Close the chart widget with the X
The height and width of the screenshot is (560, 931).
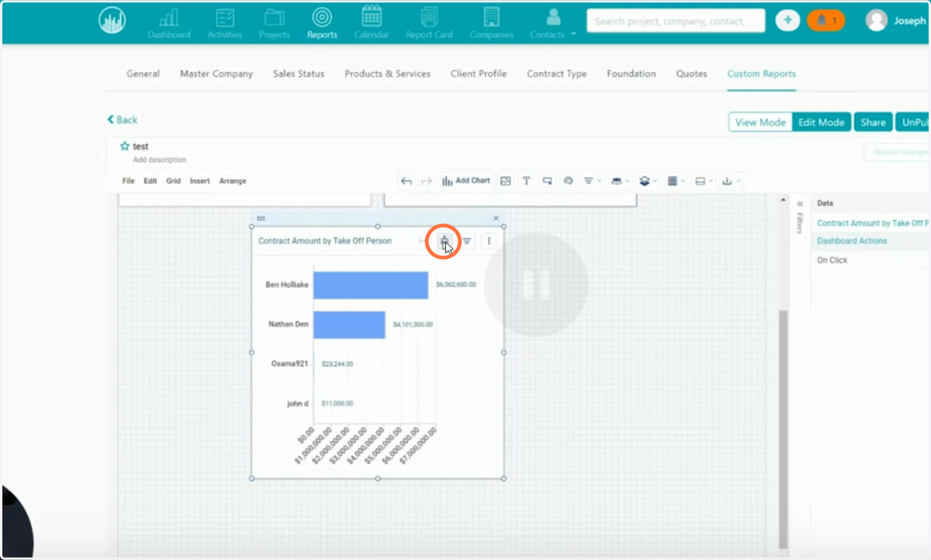point(497,219)
